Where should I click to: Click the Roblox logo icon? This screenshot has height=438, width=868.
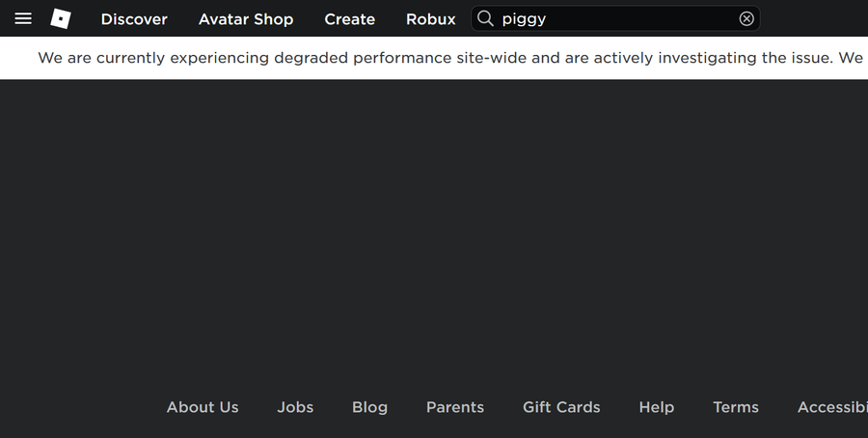click(x=61, y=19)
